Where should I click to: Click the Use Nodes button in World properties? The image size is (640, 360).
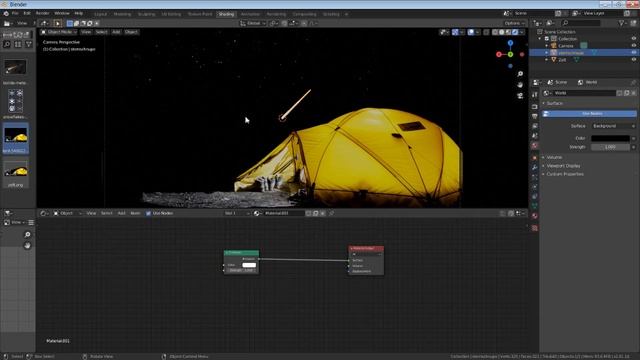(589, 113)
